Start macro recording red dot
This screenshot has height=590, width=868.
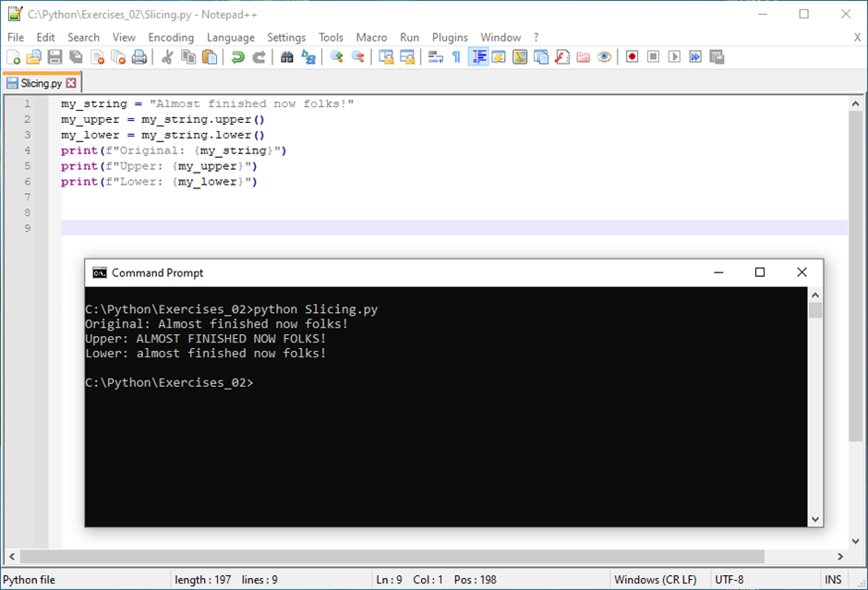(x=632, y=57)
